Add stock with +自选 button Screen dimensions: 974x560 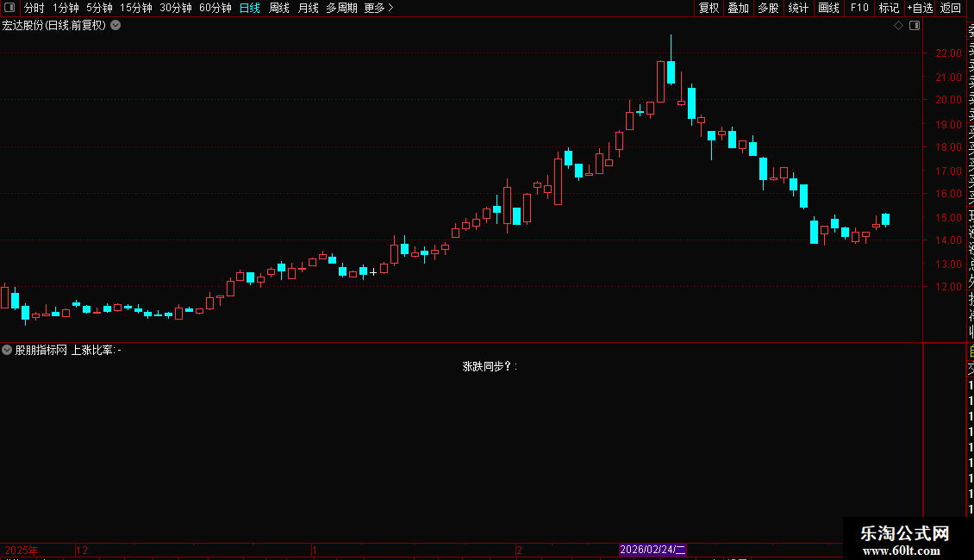pos(920,8)
